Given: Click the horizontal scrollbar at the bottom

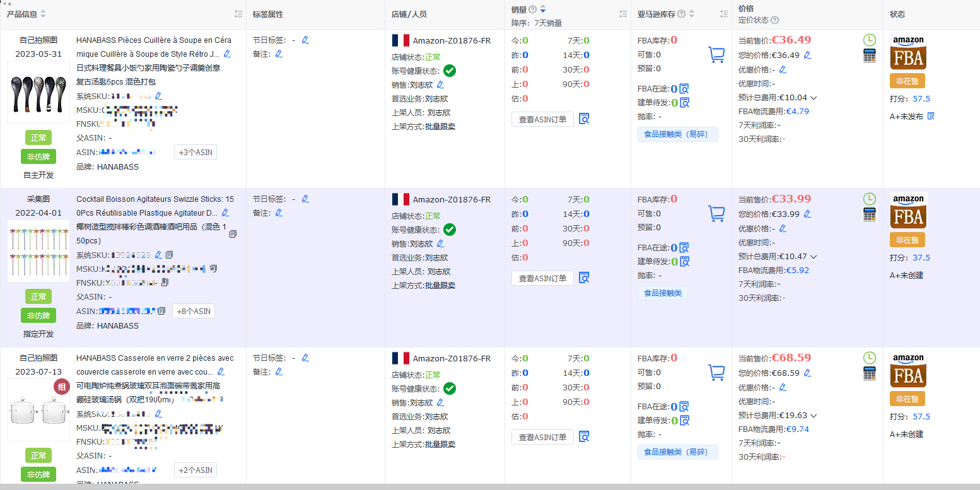Looking at the screenshot, I should 490,487.
